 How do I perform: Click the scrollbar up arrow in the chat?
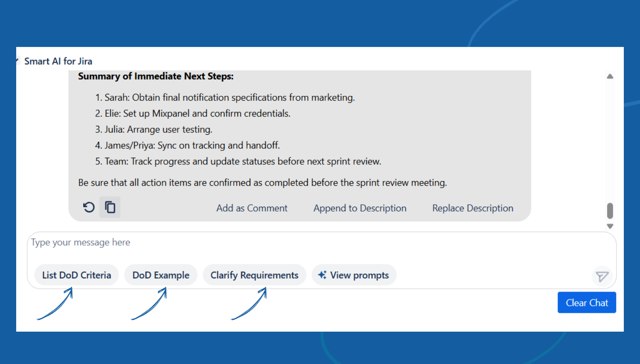pos(610,76)
